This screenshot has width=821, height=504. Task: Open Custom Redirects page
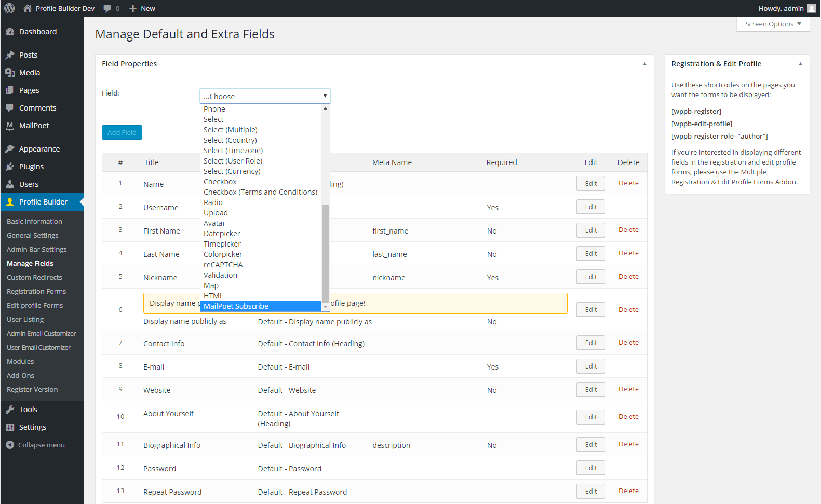click(34, 277)
